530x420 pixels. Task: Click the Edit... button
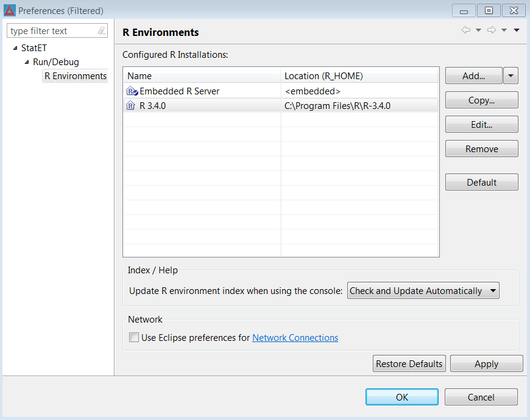point(482,125)
